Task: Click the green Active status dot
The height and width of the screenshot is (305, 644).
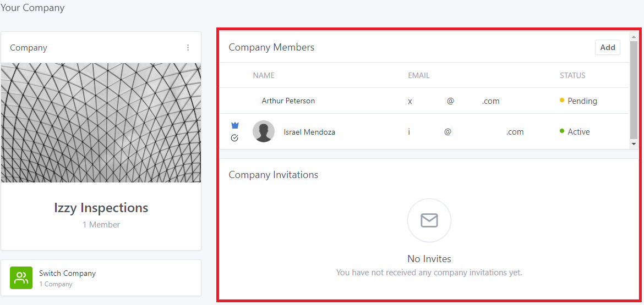Action: click(562, 131)
